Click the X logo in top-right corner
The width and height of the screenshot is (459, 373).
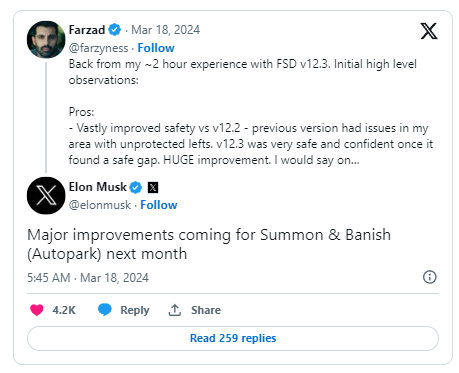coord(429,31)
